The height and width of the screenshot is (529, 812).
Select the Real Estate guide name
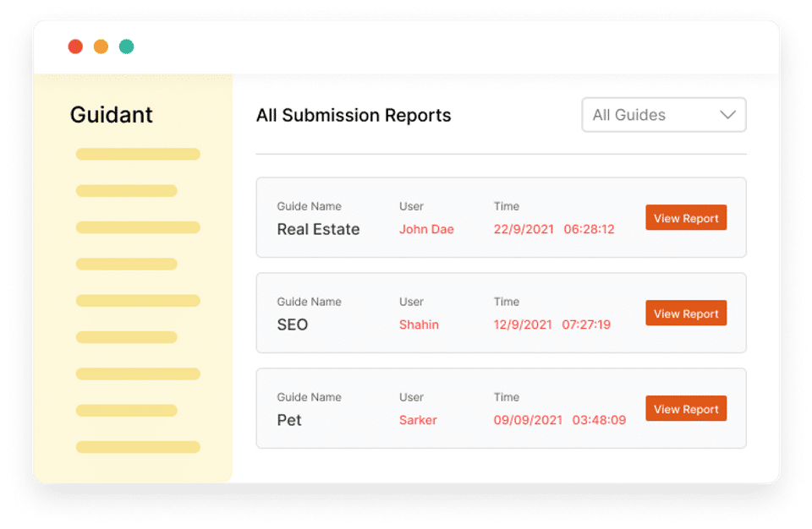pyautogui.click(x=318, y=229)
